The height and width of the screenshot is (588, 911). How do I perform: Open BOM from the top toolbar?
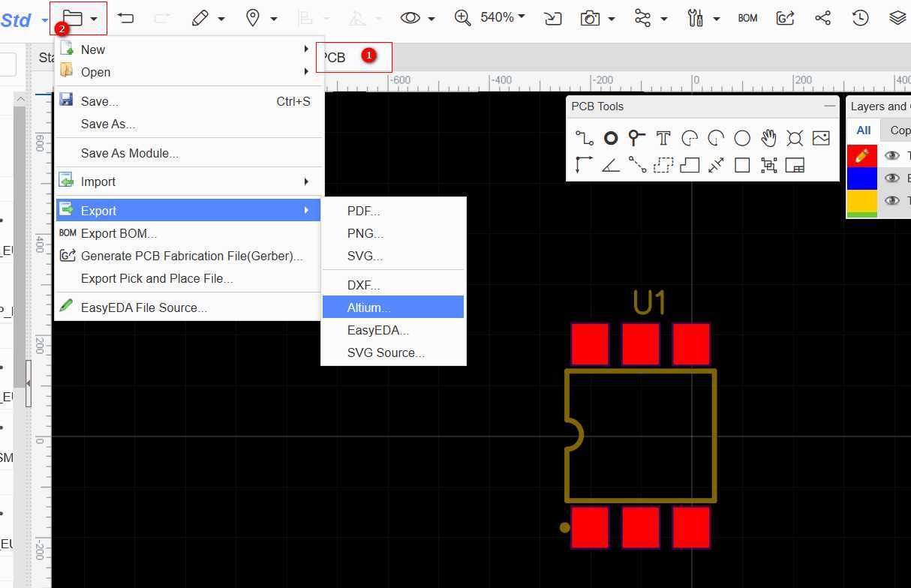point(747,18)
